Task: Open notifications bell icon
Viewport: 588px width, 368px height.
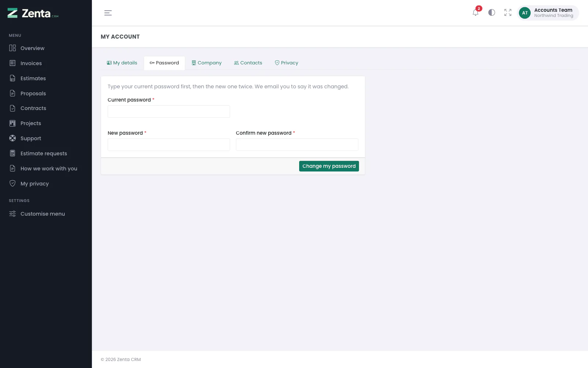Action: 476,13
